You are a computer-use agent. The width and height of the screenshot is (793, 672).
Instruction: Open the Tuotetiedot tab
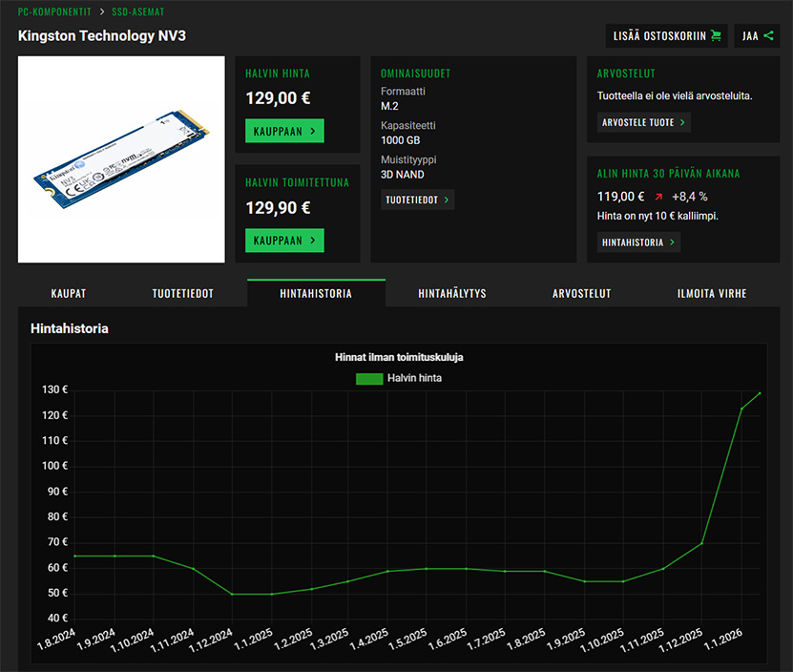coord(183,293)
